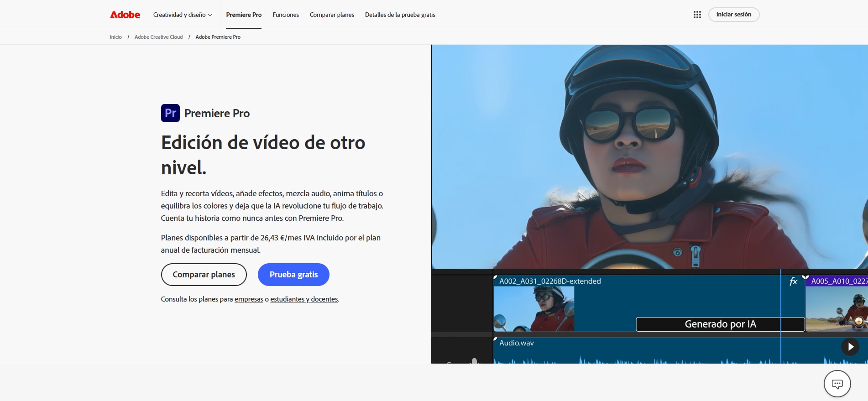Image resolution: width=868 pixels, height=401 pixels.
Task: Click the Premiere Pro Pr logo
Action: click(170, 113)
